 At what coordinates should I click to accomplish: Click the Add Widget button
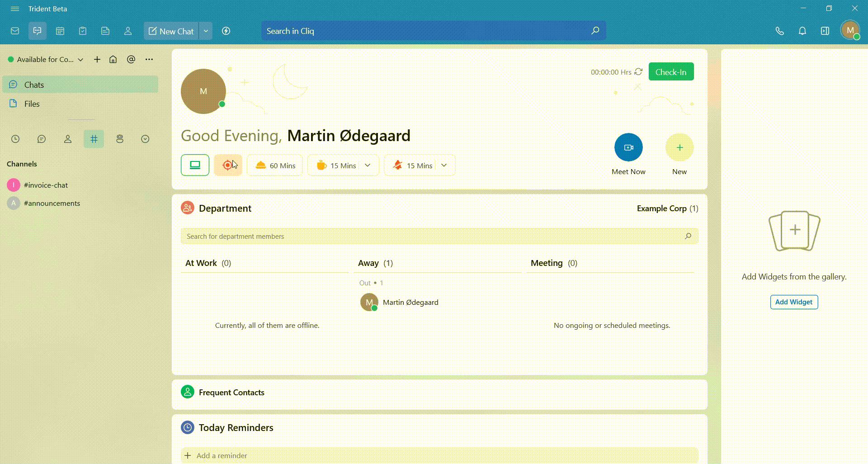pyautogui.click(x=793, y=302)
